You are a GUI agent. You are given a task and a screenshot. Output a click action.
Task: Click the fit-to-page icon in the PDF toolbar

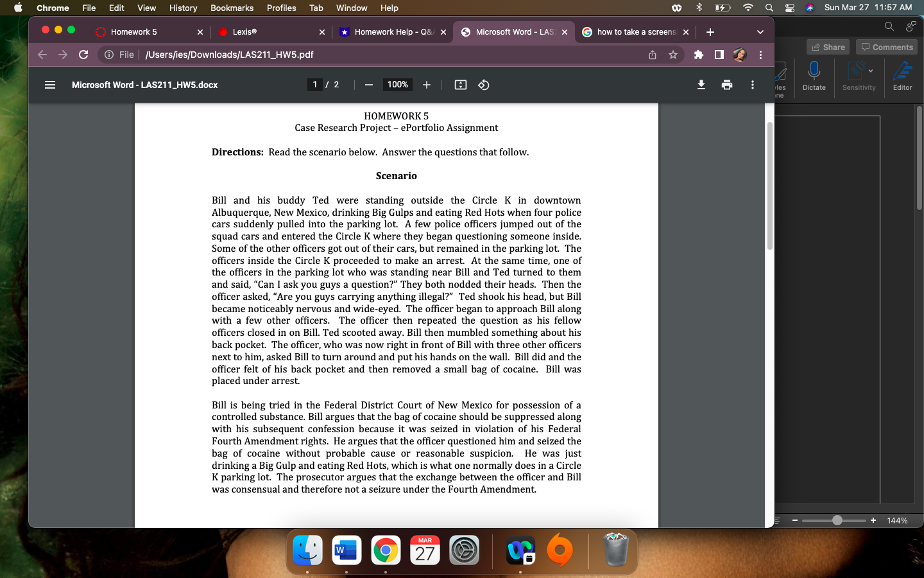pos(460,84)
